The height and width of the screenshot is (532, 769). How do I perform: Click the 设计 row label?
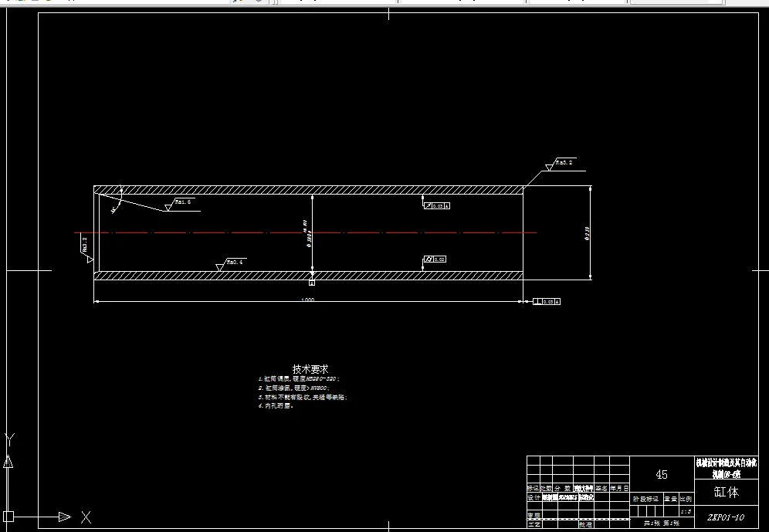click(x=534, y=498)
